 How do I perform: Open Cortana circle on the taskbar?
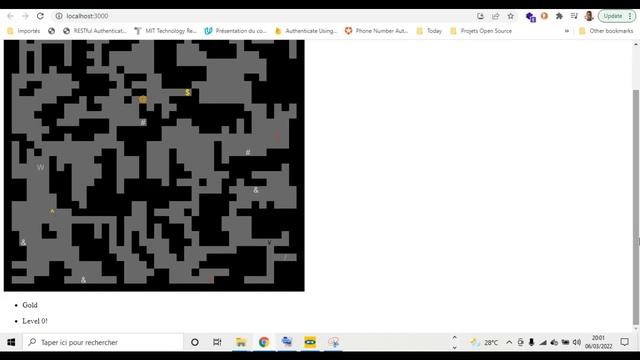point(195,342)
